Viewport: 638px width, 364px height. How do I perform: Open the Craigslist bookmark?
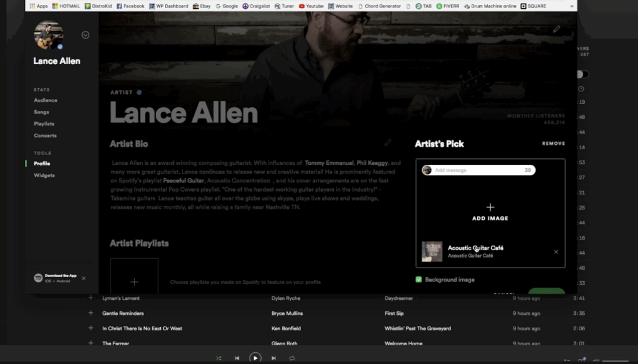click(x=256, y=6)
